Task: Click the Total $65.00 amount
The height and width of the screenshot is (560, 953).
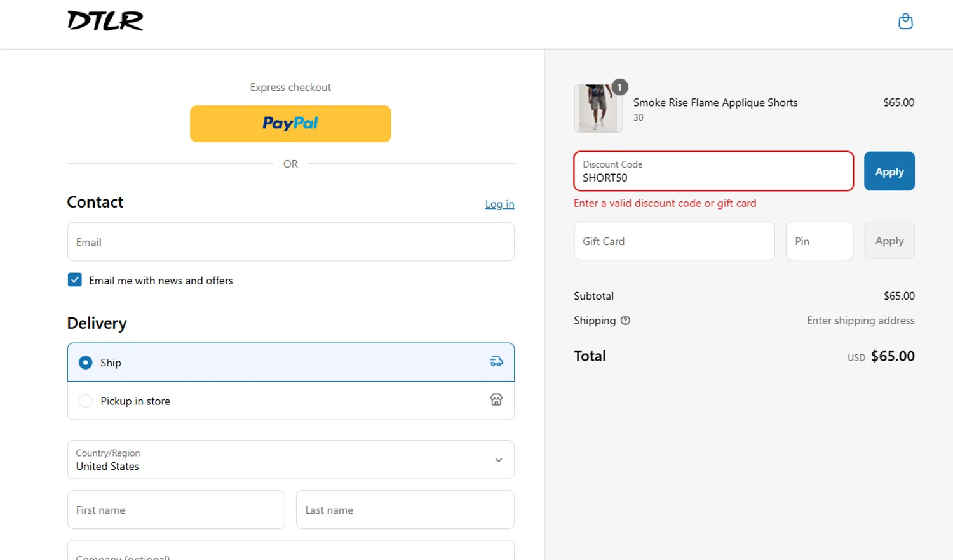Action: (x=892, y=356)
